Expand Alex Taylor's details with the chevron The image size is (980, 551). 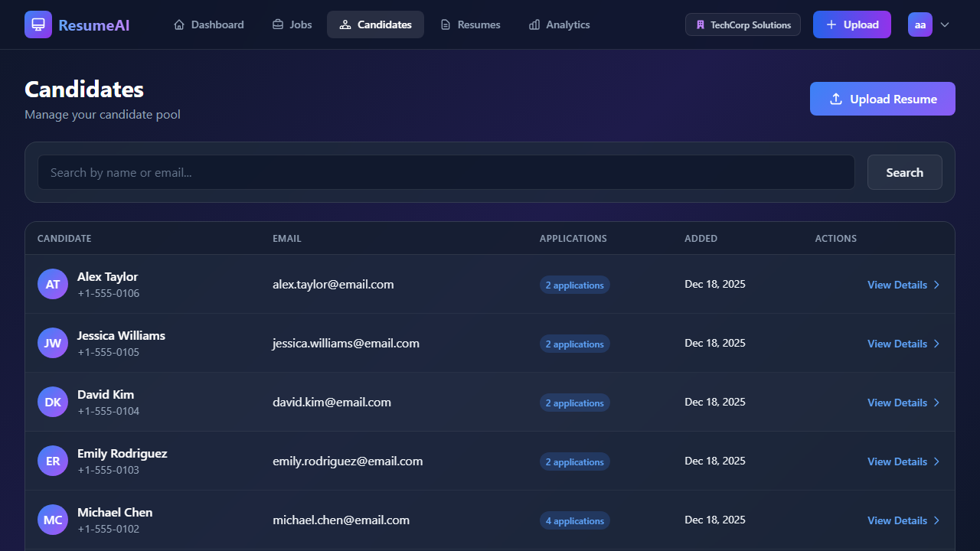(x=936, y=284)
